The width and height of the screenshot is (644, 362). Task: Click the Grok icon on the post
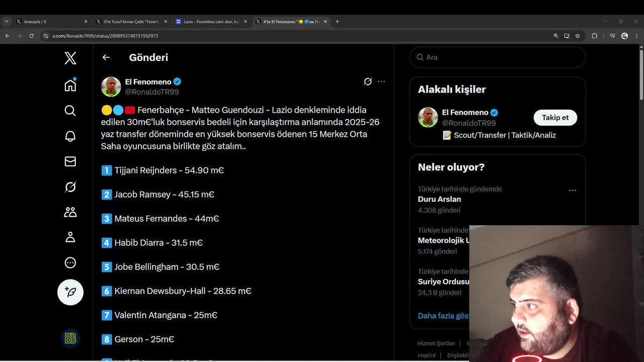368,81
